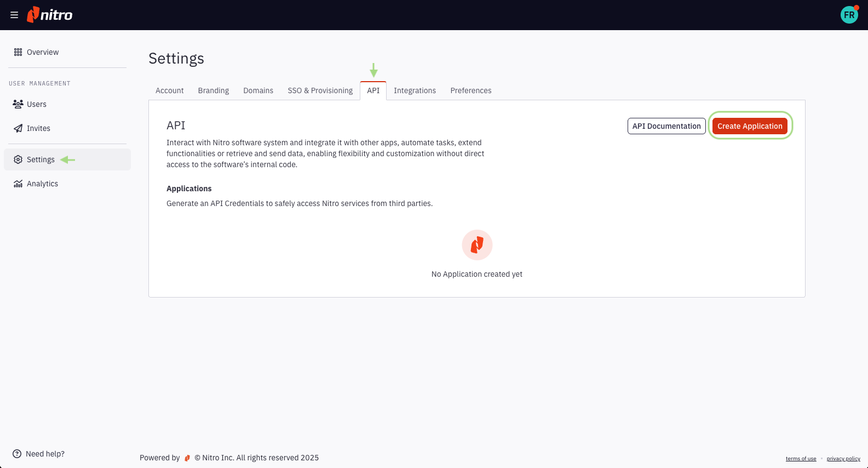
Task: Click the Nitro empty-state application icon
Action: (477, 245)
